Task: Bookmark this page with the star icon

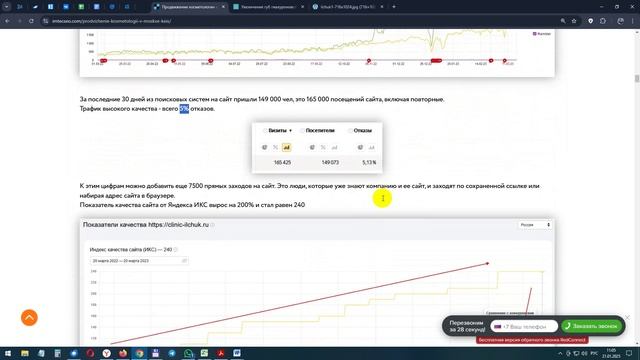Action: 574,21
